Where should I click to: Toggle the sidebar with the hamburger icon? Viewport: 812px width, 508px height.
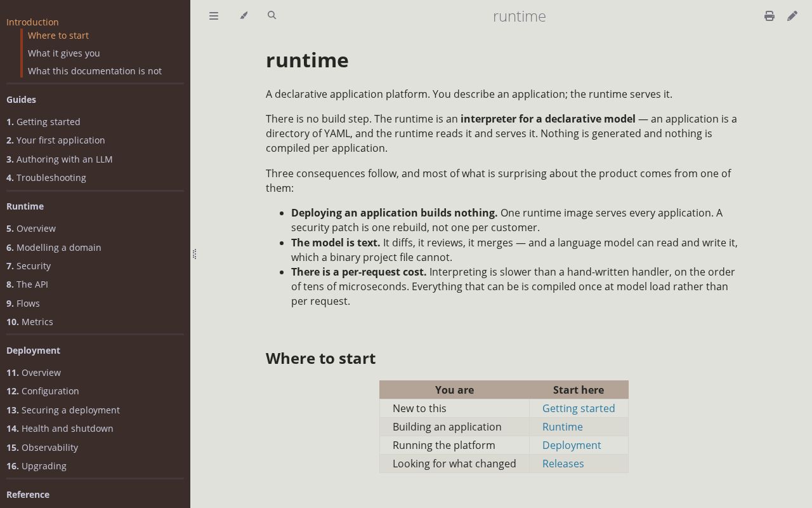[x=214, y=16]
